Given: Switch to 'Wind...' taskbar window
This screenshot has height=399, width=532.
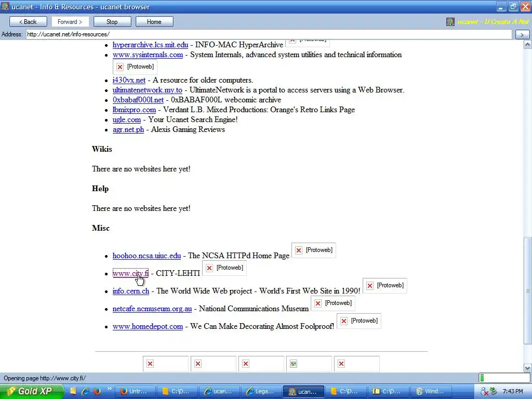Looking at the screenshot, I should pos(430,391).
